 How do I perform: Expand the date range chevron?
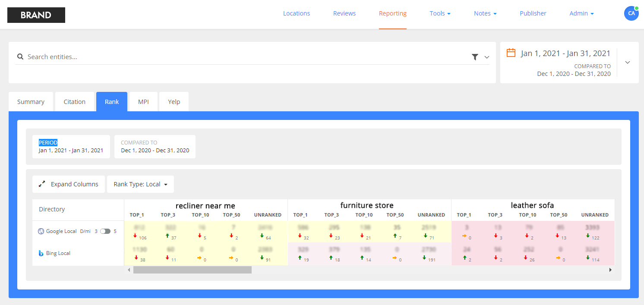[x=628, y=63]
